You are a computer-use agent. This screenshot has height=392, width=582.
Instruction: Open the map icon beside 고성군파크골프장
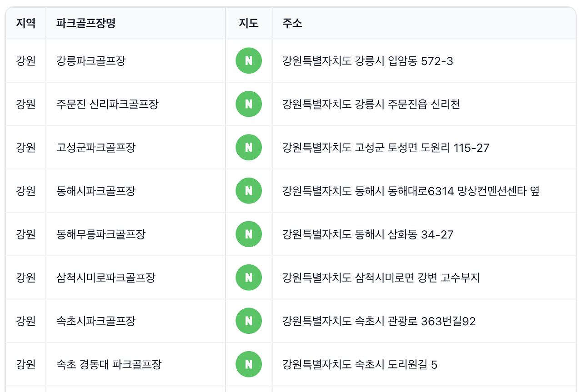coord(248,147)
